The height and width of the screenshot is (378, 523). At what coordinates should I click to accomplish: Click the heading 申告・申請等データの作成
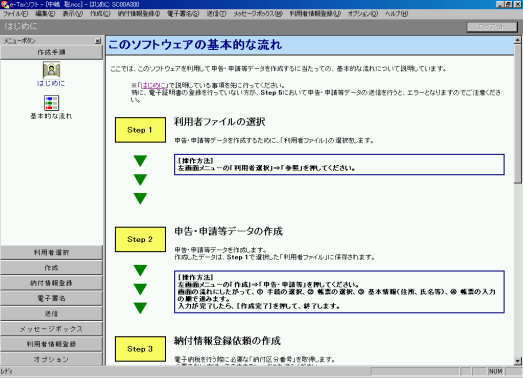228,232
